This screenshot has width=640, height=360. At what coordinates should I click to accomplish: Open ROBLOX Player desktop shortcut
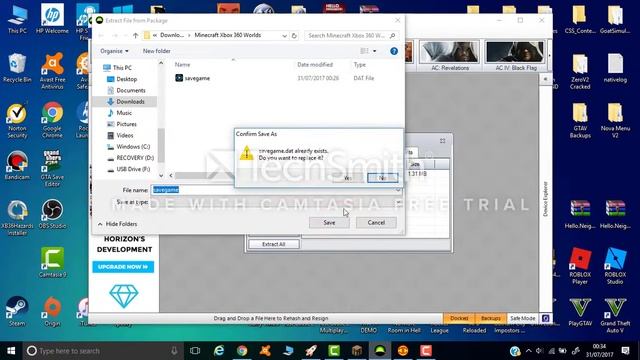coord(580,266)
